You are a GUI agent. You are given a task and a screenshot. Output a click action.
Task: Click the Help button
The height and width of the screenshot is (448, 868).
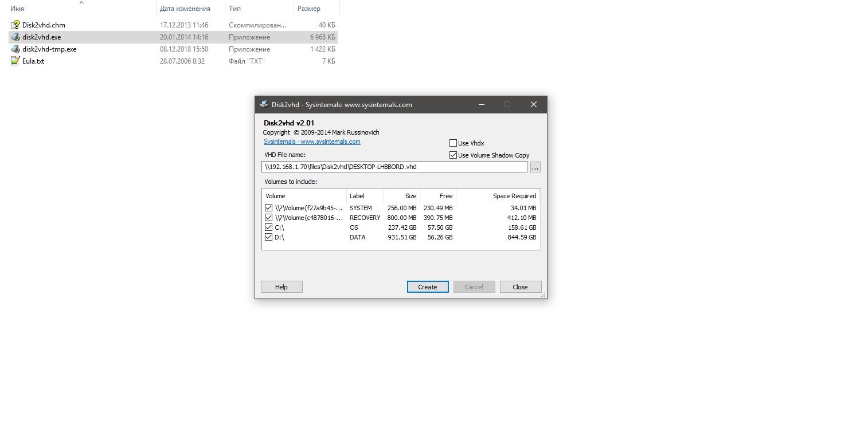click(281, 287)
